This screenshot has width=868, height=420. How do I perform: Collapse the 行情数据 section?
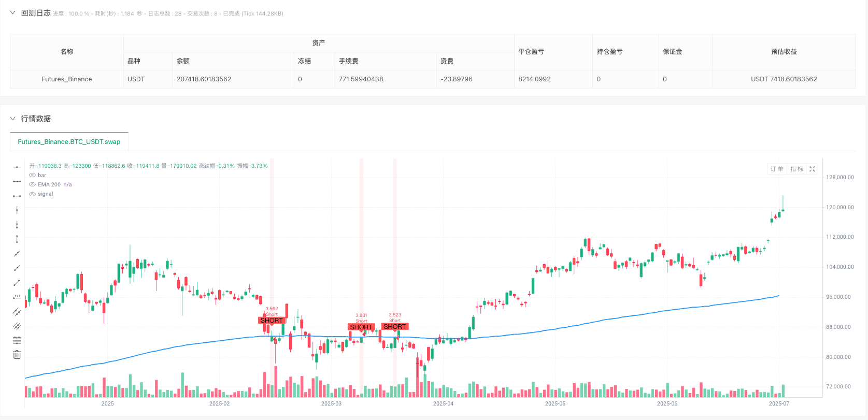click(x=13, y=119)
